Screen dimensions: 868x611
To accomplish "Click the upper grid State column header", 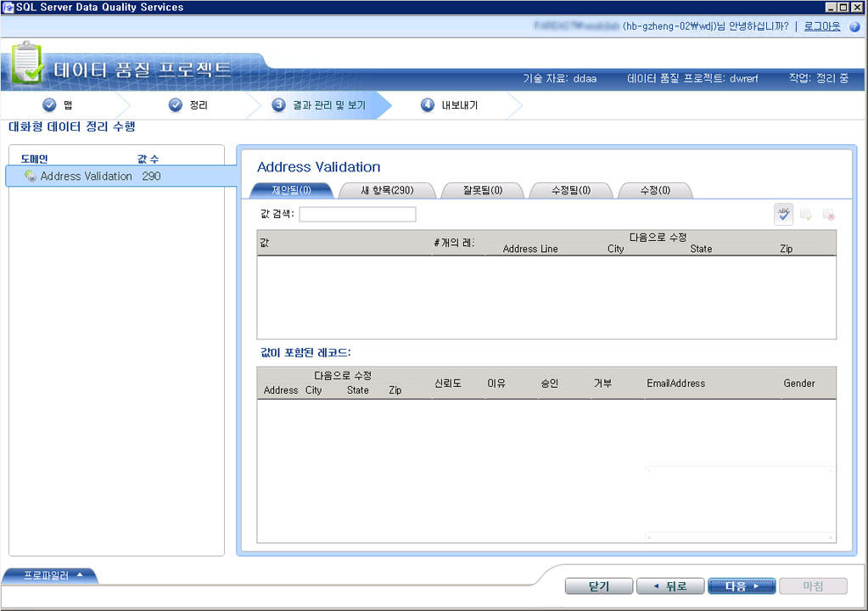I will coord(701,249).
